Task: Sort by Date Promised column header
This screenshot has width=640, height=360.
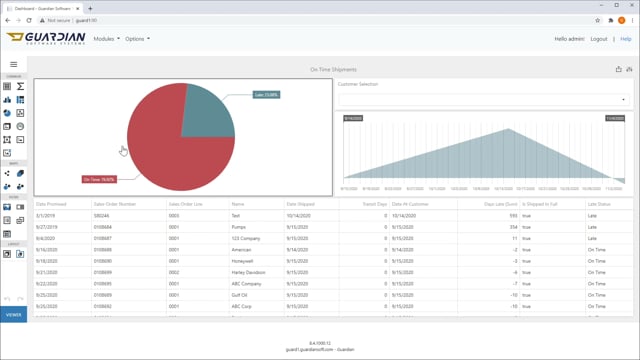Action: click(51, 204)
